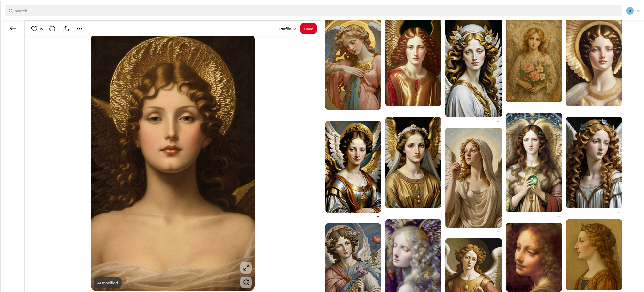The width and height of the screenshot is (644, 292).
Task: Save the pin with the red button
Action: point(309,29)
